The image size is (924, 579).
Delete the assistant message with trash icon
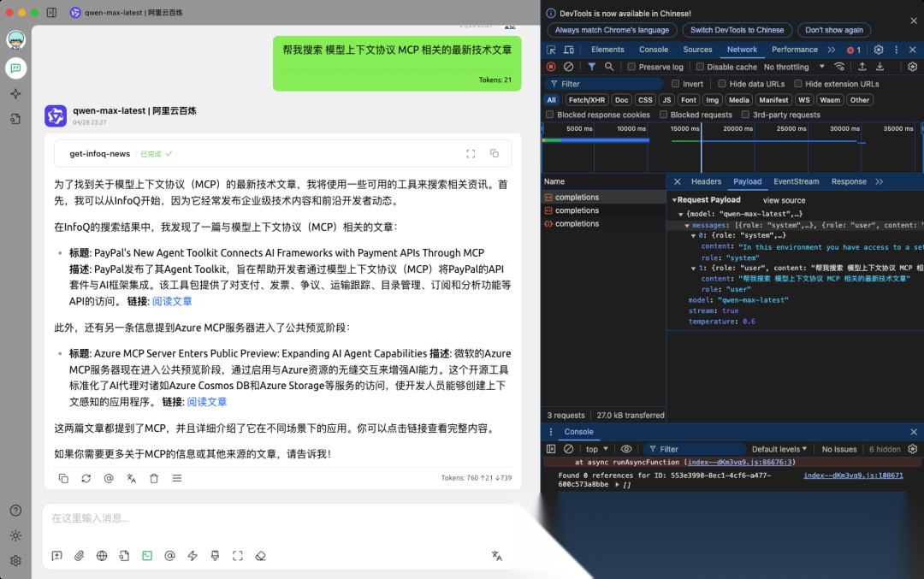154,478
